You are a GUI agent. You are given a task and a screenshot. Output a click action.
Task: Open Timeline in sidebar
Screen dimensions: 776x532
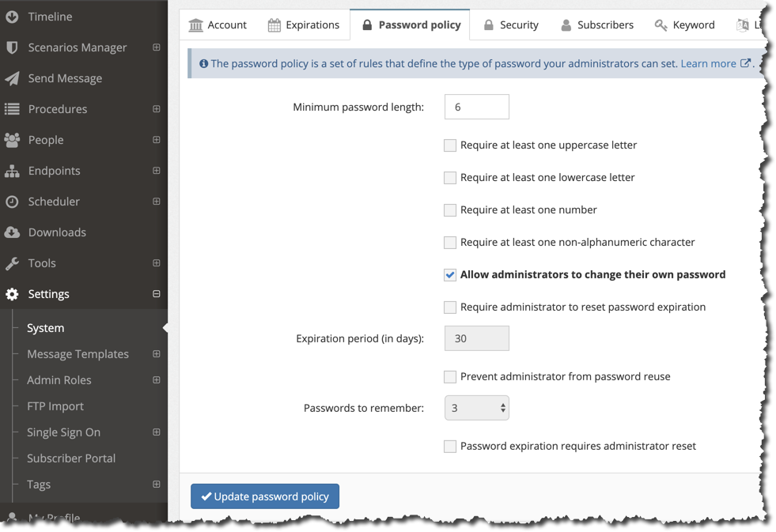(50, 17)
